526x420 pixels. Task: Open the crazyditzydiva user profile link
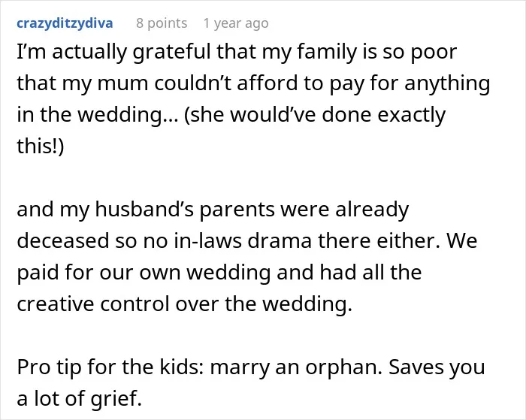[65, 23]
